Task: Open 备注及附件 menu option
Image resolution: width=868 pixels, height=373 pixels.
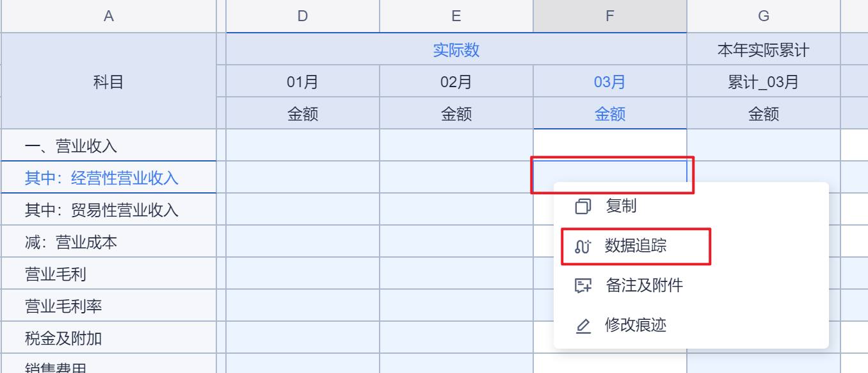Action: [x=644, y=285]
